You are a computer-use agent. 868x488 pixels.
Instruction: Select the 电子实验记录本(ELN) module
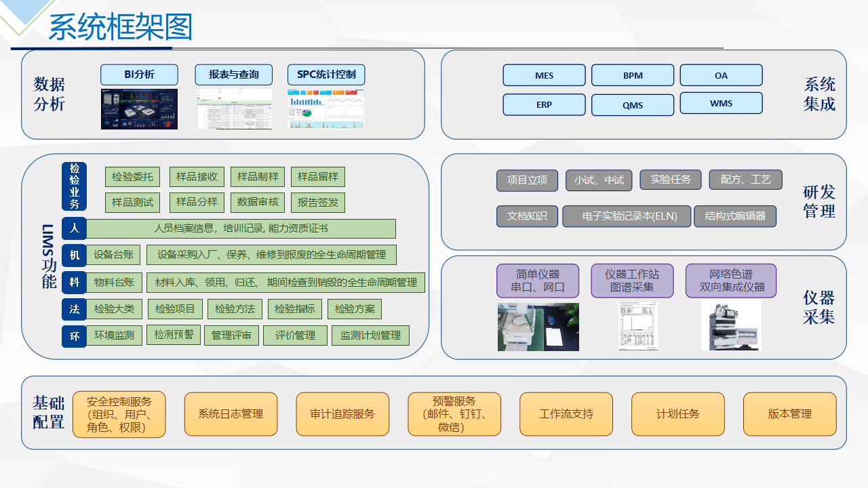pos(627,216)
